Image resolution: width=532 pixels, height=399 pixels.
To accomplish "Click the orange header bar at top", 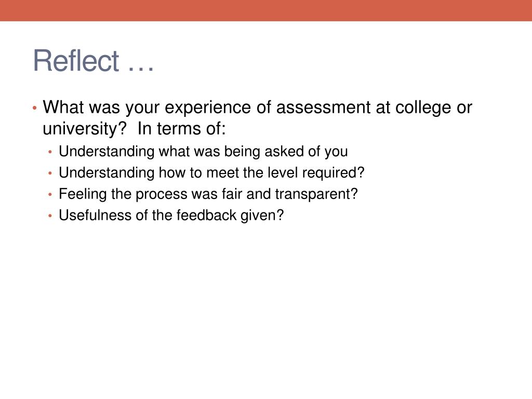I will pyautogui.click(x=266, y=10).
